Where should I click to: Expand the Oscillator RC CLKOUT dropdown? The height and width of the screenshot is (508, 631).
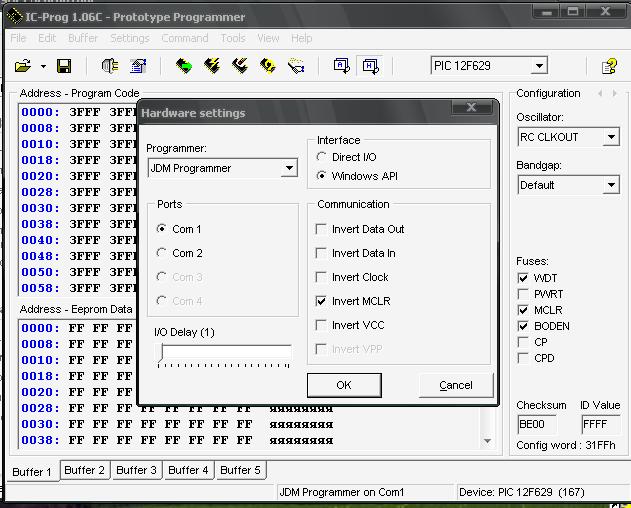(611, 137)
